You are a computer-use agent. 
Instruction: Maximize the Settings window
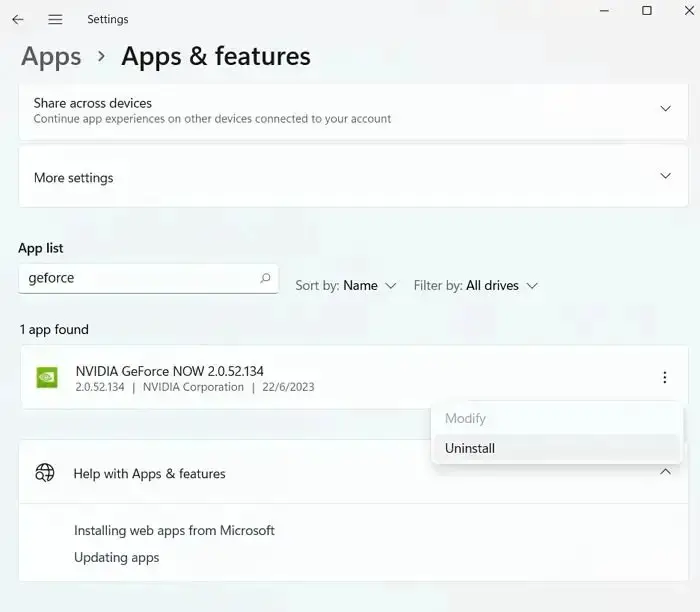pos(646,11)
